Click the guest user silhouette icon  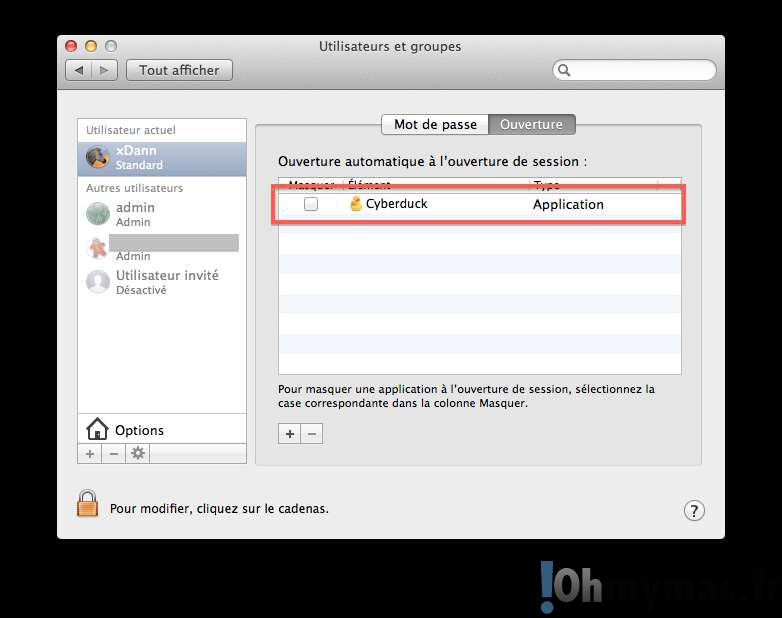coord(98,281)
